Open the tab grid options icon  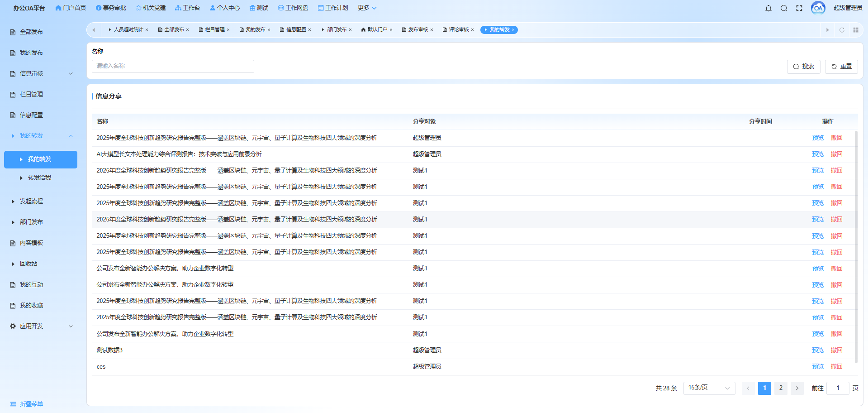point(856,30)
